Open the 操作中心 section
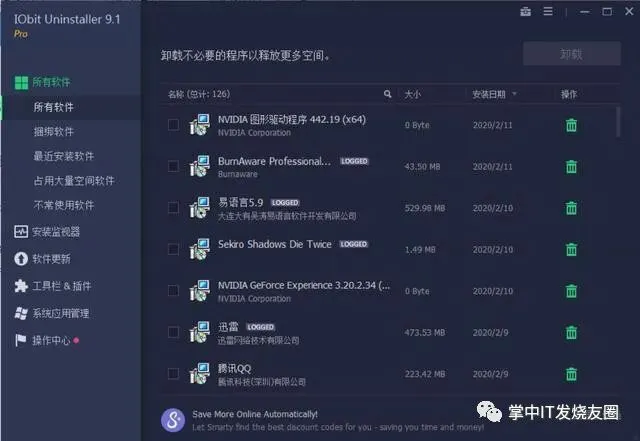 (x=51, y=341)
